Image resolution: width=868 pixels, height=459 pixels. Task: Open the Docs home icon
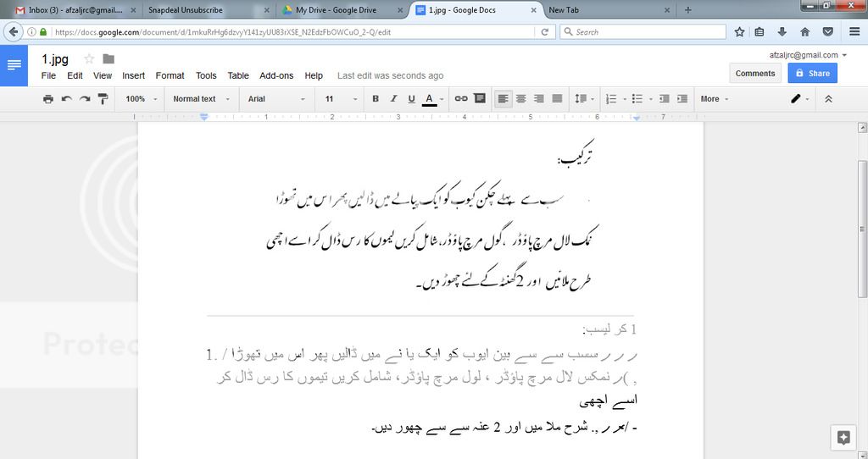coord(14,65)
